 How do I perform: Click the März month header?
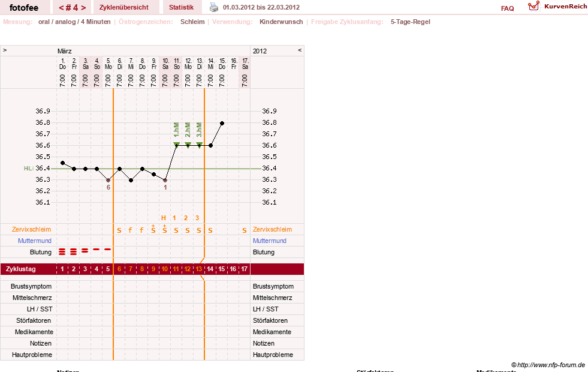[65, 51]
